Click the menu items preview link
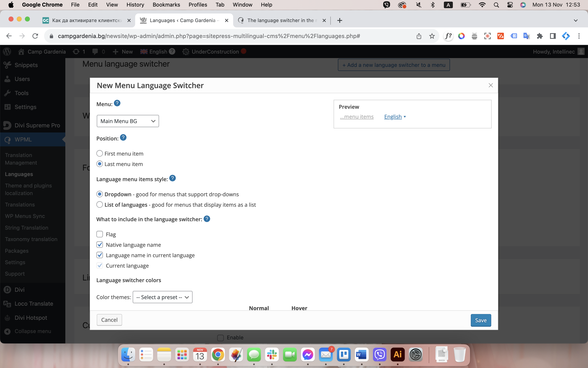The height and width of the screenshot is (368, 588). click(x=357, y=117)
